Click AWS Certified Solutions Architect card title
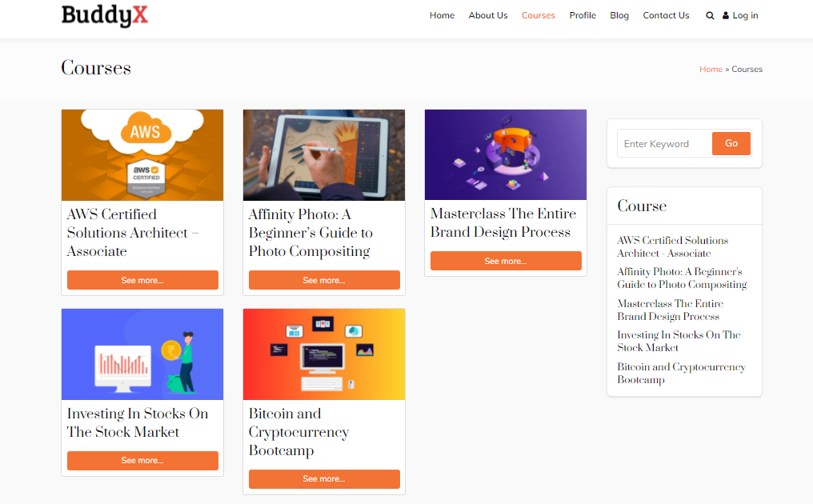 pyautogui.click(x=133, y=233)
